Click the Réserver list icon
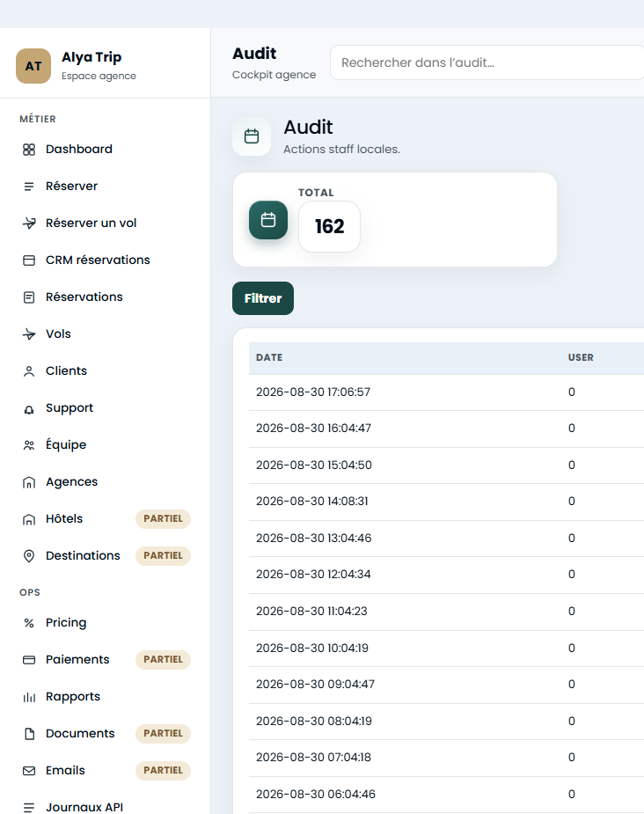 click(x=29, y=187)
